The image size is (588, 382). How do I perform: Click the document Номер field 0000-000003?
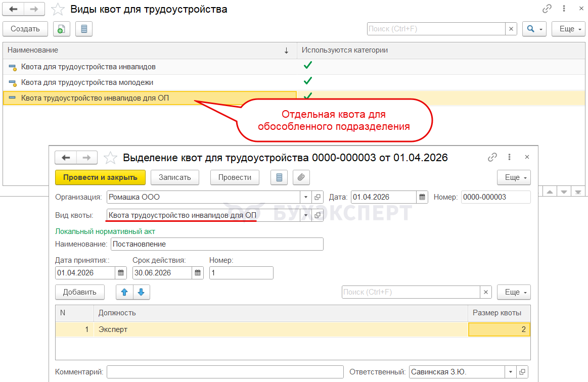(x=496, y=197)
